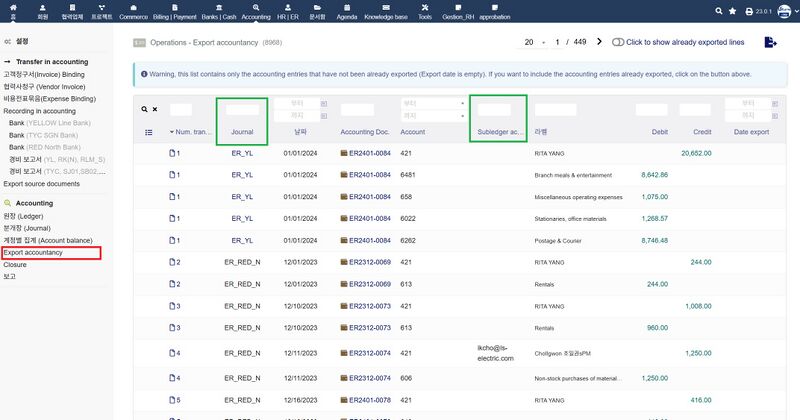Click the filter search magnifier icon

pos(144,109)
